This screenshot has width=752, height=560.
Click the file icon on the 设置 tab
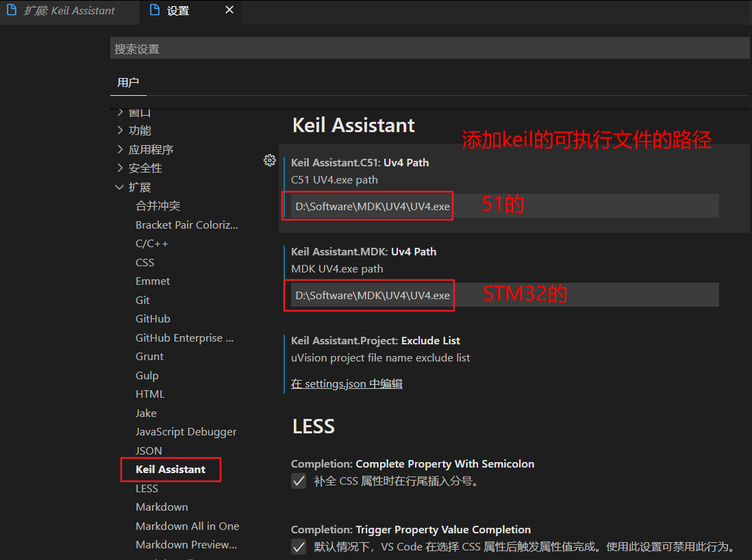tap(155, 10)
